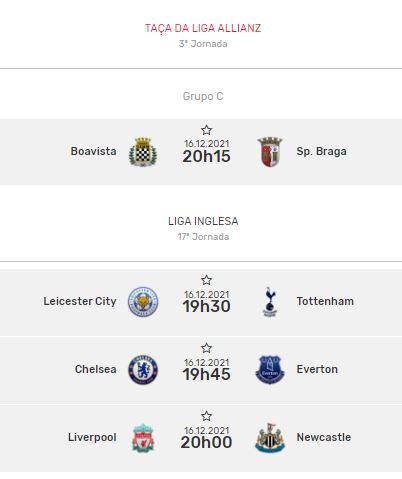
Task: Click the 19h45 Chelsea match time
Action: pos(206,374)
